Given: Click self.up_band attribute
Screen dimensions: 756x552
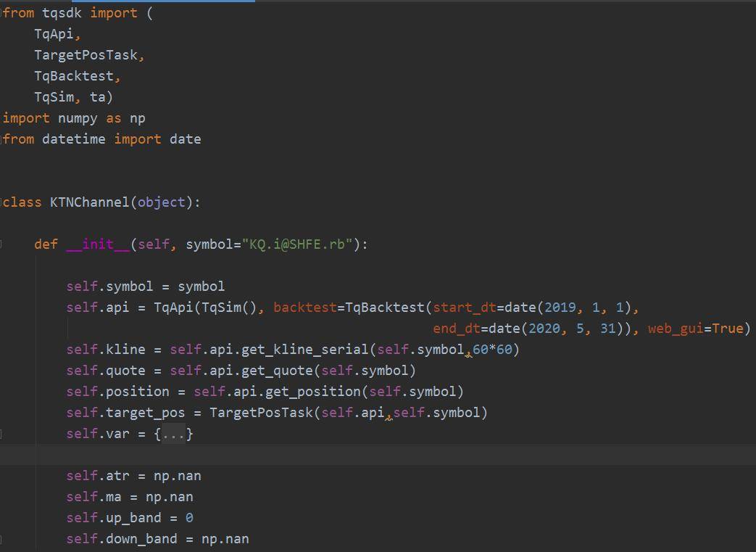Looking at the screenshot, I should point(114,518).
